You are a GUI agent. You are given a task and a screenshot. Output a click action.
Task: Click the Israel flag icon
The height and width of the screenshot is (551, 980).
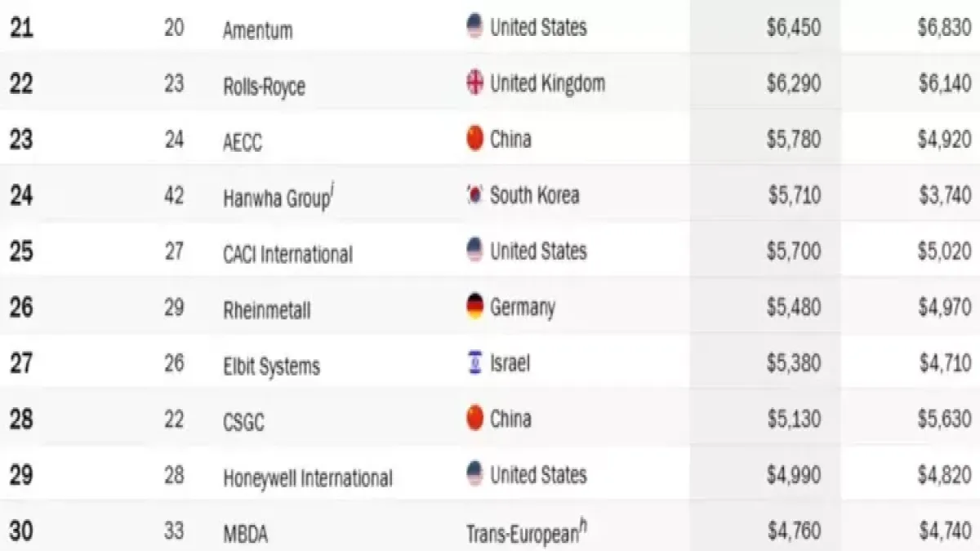474,362
